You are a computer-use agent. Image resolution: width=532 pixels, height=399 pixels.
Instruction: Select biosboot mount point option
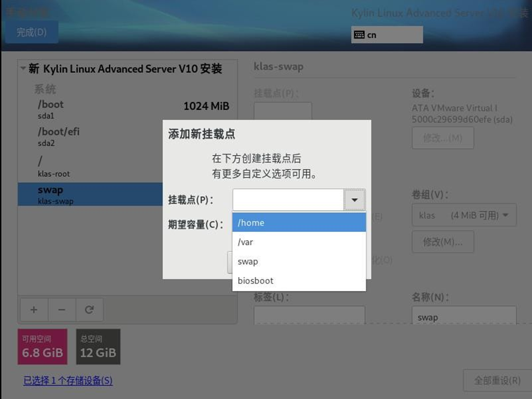[299, 280]
